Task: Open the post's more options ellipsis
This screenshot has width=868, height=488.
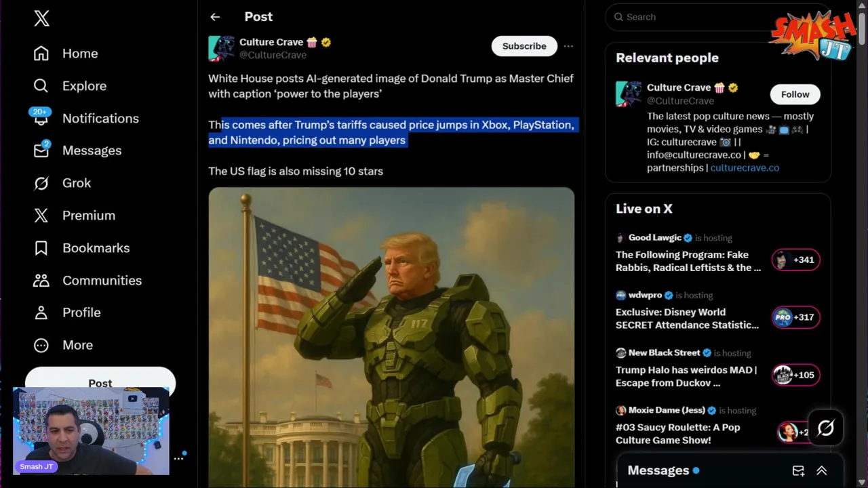Action: (568, 46)
